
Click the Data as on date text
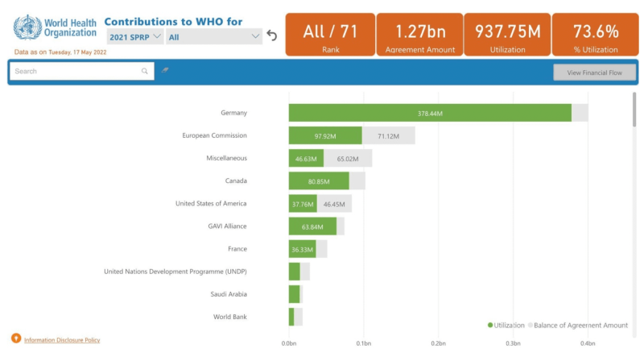click(60, 52)
